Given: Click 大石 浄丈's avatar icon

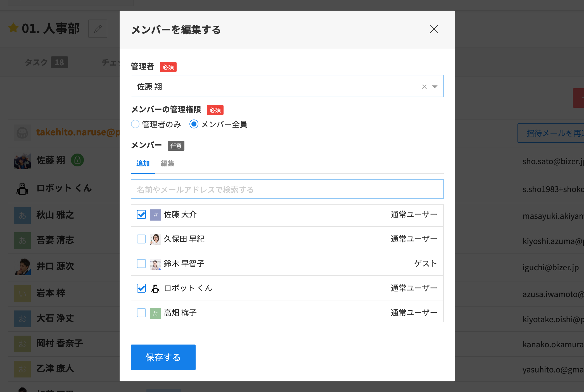Looking at the screenshot, I should click(x=22, y=319).
